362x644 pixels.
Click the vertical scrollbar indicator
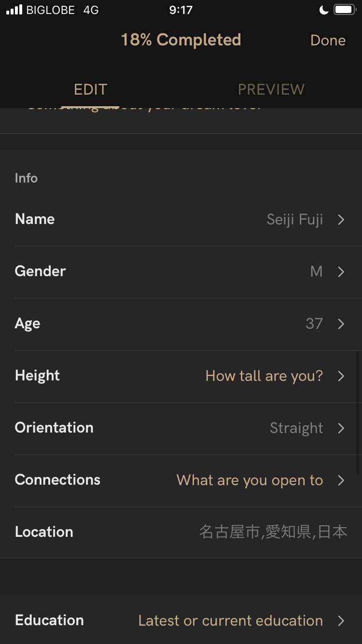[x=358, y=413]
